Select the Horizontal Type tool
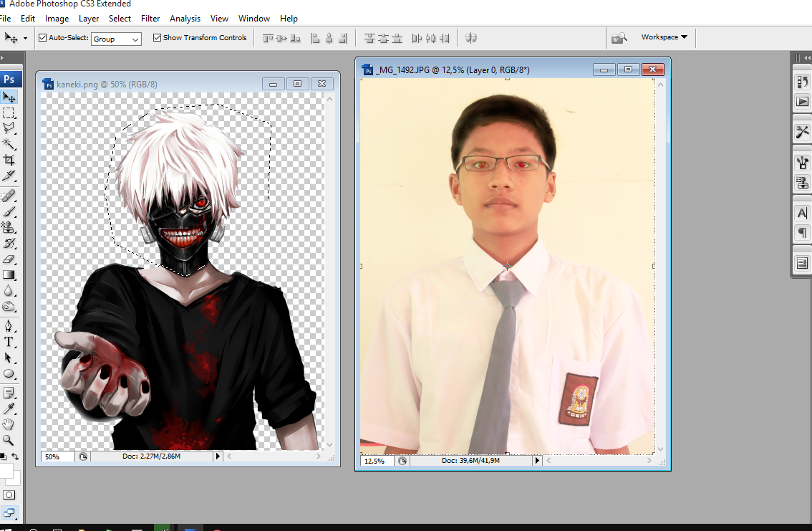812x531 pixels. click(x=9, y=342)
